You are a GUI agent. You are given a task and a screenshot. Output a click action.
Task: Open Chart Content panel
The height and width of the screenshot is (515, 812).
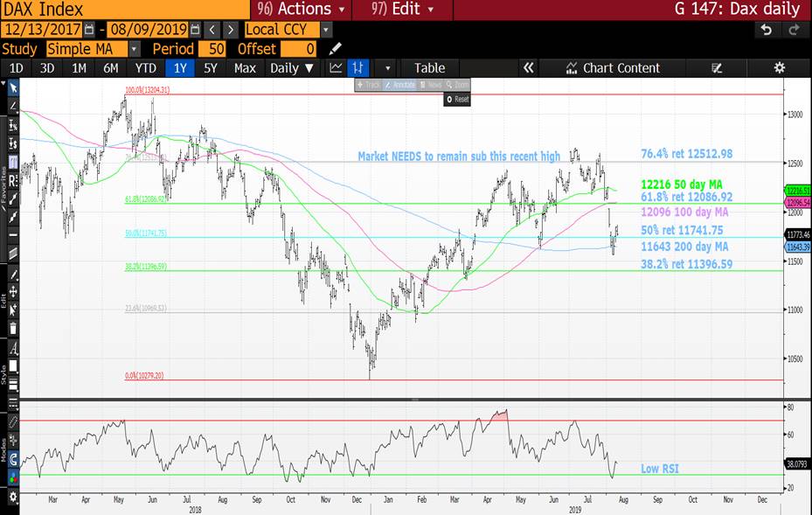point(613,68)
